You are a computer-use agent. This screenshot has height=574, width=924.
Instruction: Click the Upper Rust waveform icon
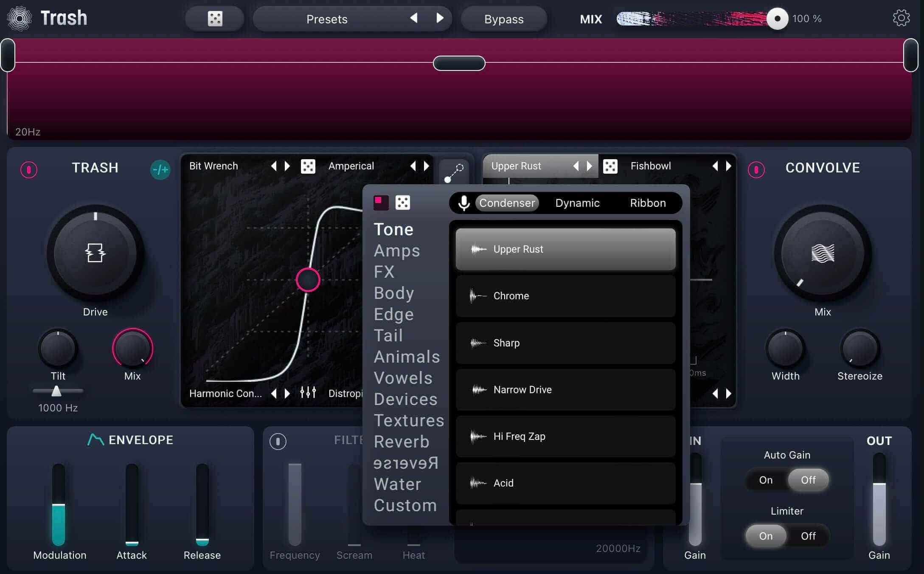point(478,249)
